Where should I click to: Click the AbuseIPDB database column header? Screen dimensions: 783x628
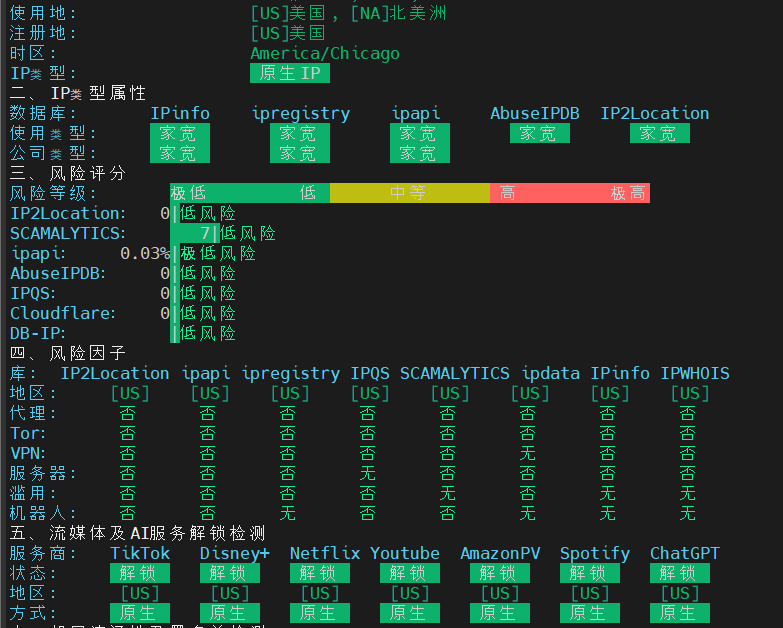coord(534,113)
